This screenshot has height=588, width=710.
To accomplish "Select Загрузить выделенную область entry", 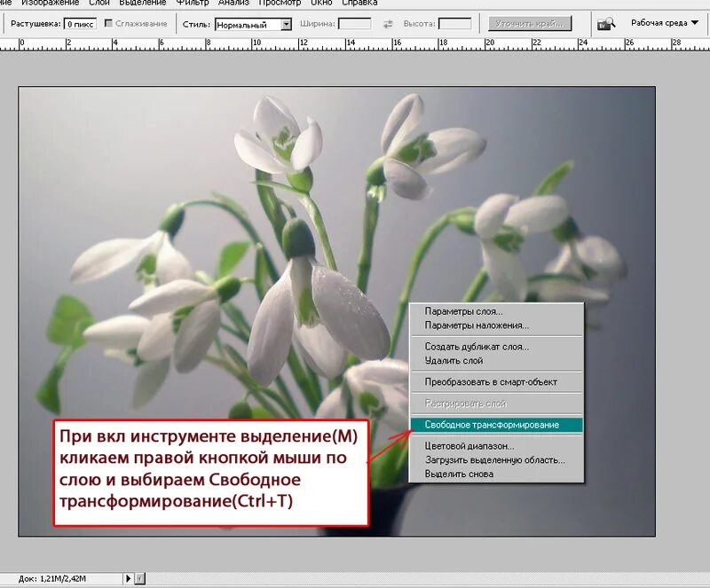I will pyautogui.click(x=496, y=460).
